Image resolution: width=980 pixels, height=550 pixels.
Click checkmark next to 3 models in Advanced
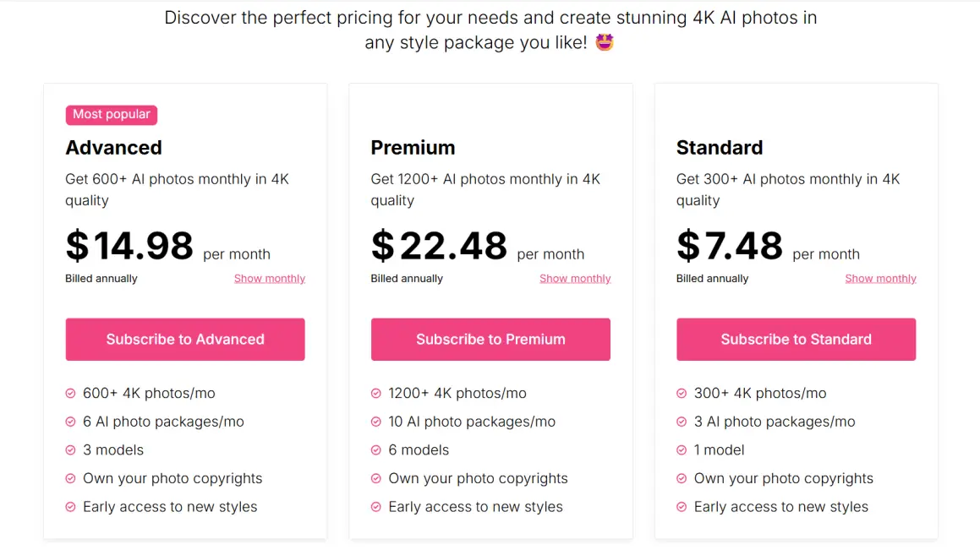tap(71, 450)
